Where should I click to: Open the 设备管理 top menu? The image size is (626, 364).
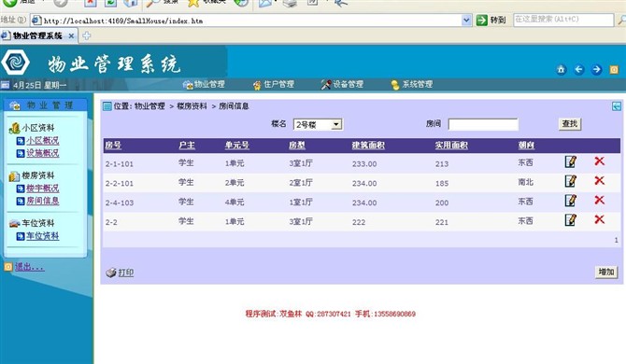click(x=343, y=84)
